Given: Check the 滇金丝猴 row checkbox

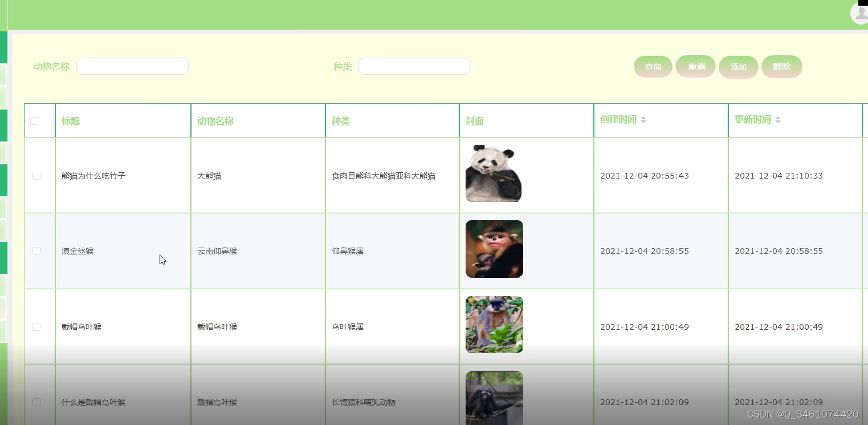Looking at the screenshot, I should [x=36, y=251].
